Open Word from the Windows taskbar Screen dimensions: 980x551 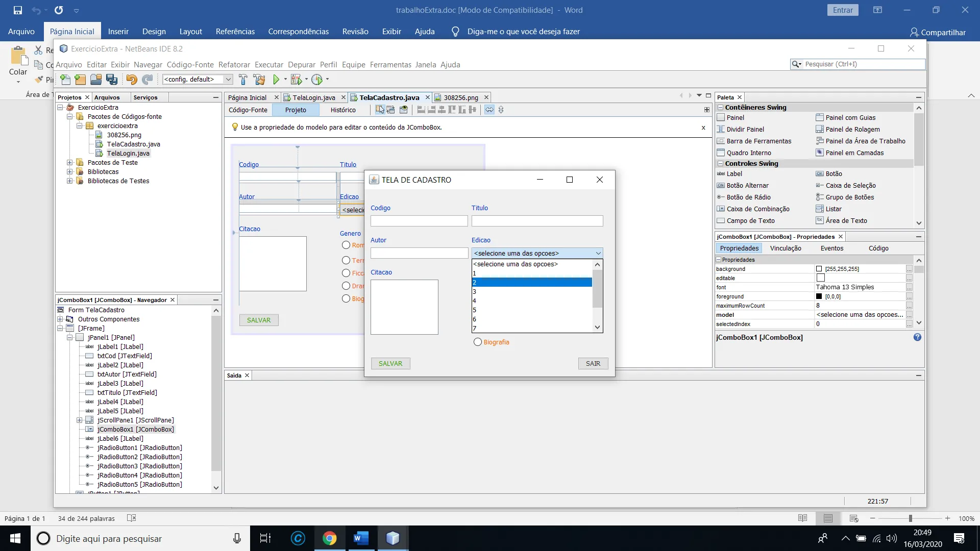(361, 538)
